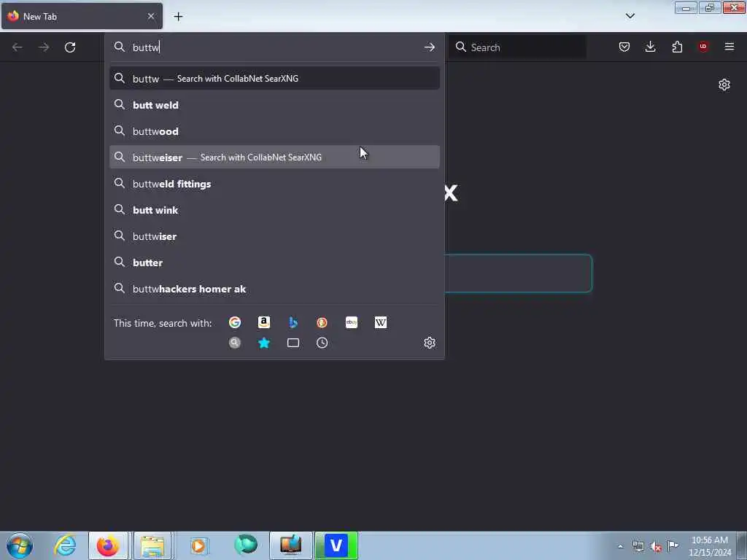Open the uBlock Origin extension icon

pyautogui.click(x=703, y=47)
